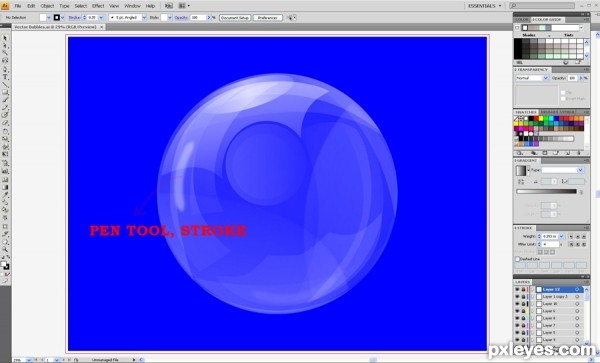This screenshot has width=600, height=363.
Task: Select the Direct Selection tool
Action: coord(5,46)
